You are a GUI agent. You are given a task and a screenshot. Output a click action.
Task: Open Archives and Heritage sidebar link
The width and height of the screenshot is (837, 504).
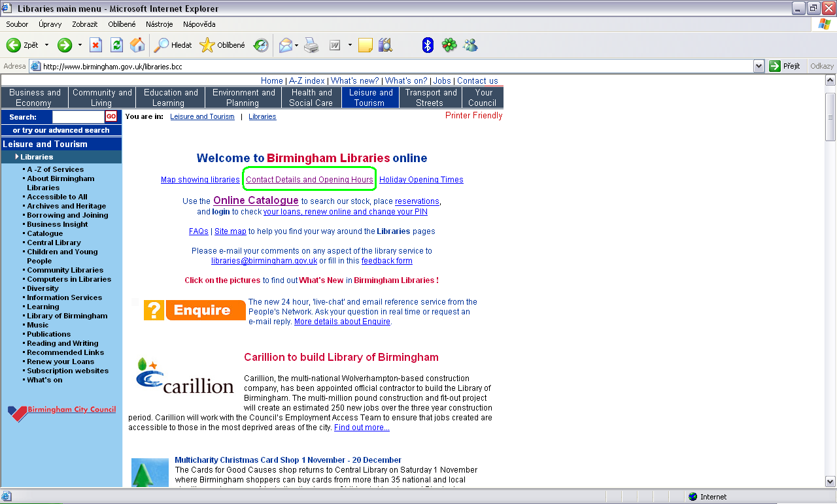(x=66, y=206)
